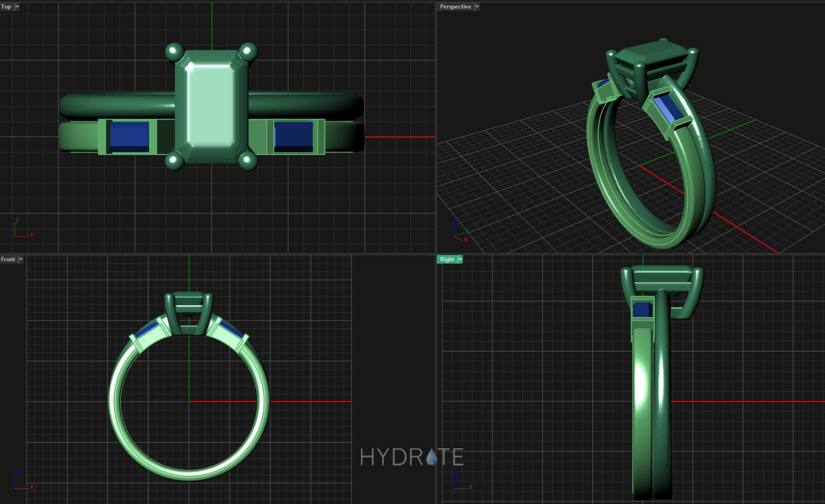
Task: Click the HYDRATE watermark logo
Action: pos(411,457)
